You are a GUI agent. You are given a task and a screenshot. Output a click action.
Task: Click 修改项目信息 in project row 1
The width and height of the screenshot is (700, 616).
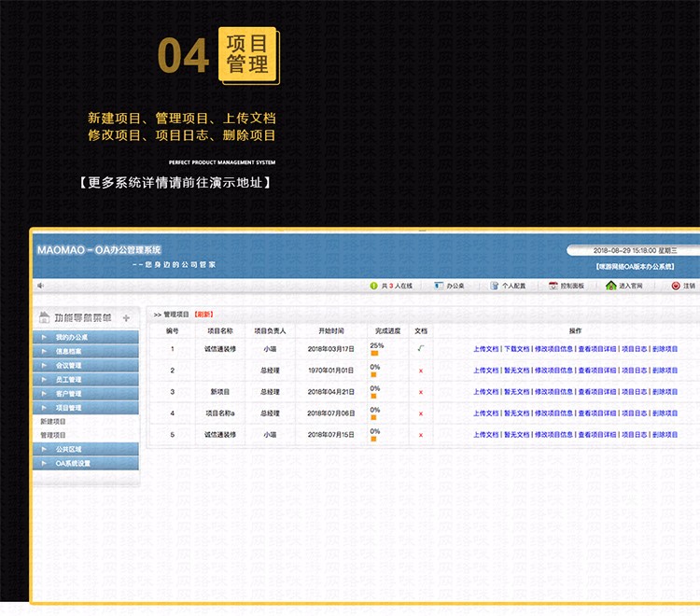[x=553, y=349]
